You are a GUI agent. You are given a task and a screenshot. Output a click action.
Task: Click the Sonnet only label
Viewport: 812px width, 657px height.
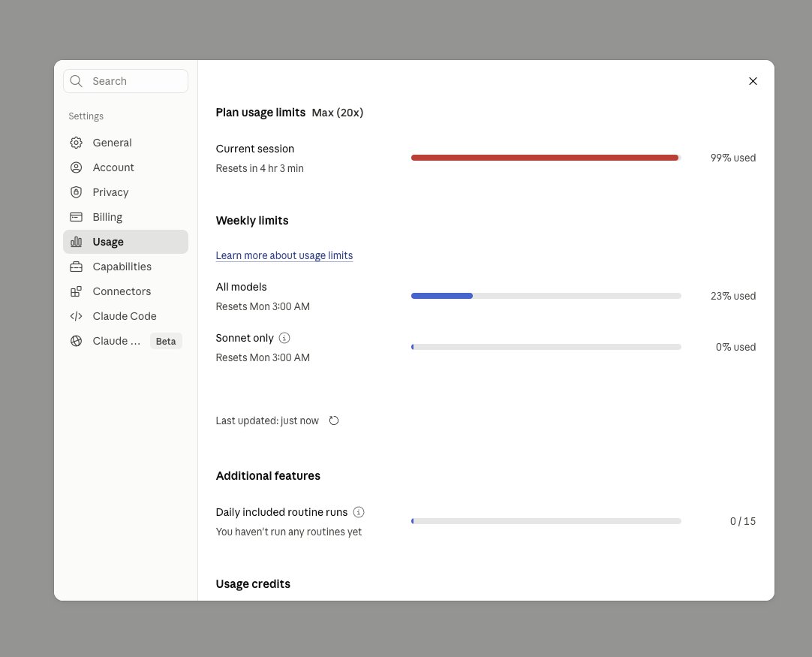coord(245,338)
